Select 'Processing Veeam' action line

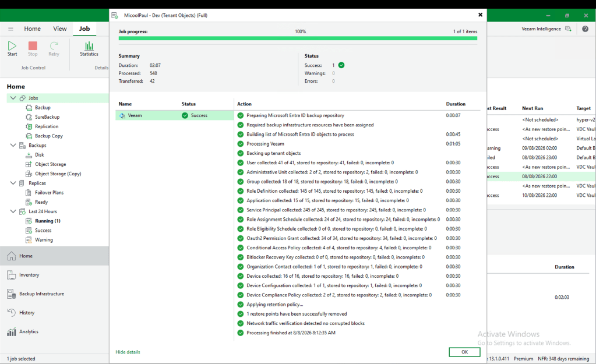point(265,144)
